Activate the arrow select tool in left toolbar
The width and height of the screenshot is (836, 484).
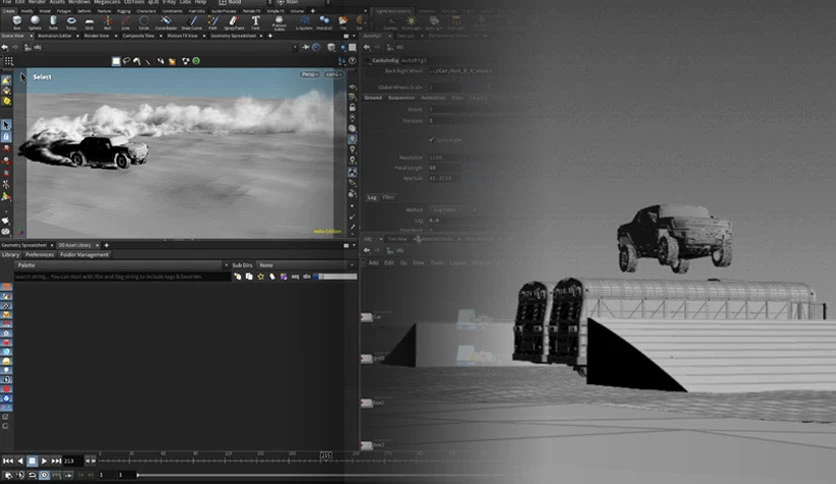pyautogui.click(x=6, y=125)
